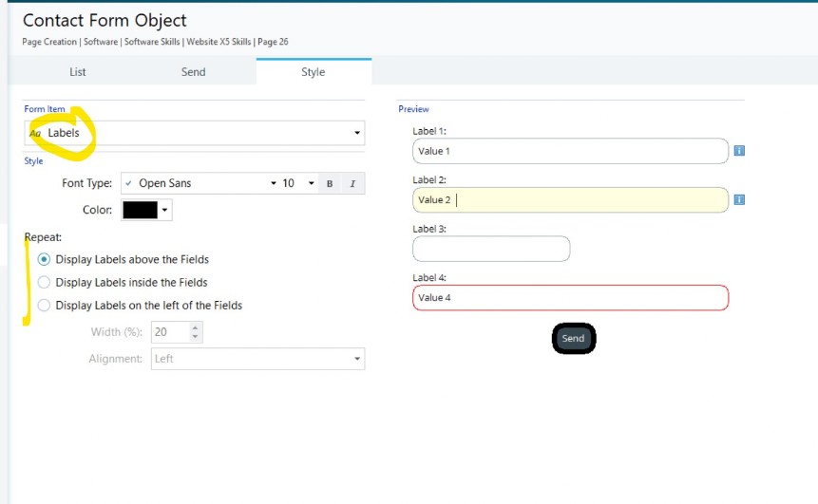This screenshot has width=818, height=504.
Task: Select Display Labels on the left option
Action: [x=44, y=305]
